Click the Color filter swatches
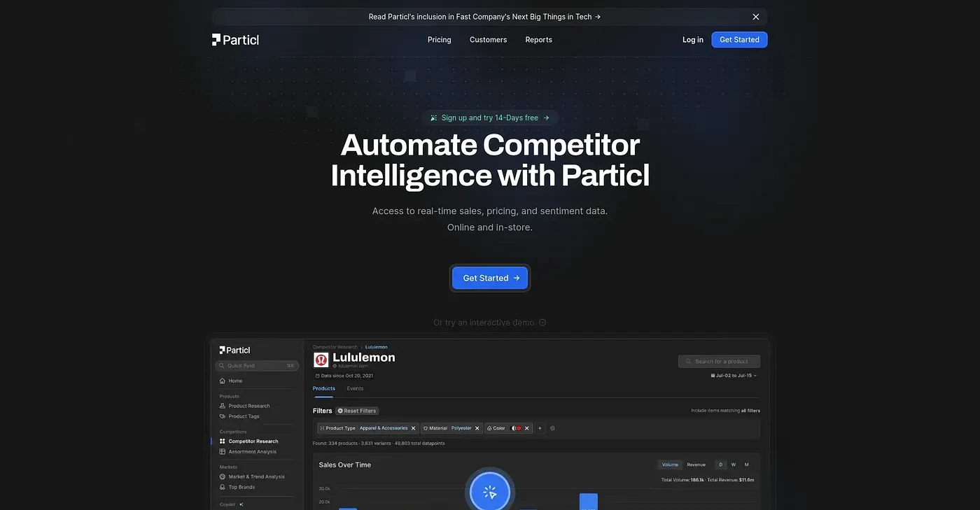Viewport: 980px width, 510px height. 517,428
